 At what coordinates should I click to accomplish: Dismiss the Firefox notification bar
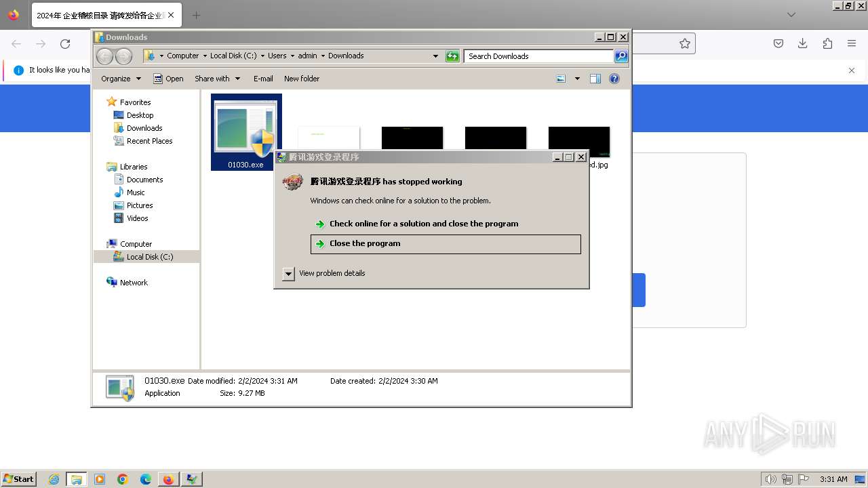852,70
